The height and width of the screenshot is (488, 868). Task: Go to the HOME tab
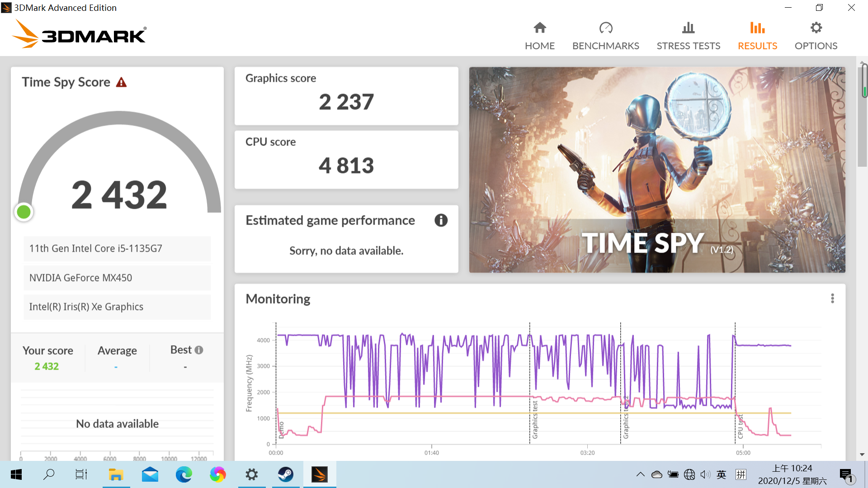(x=539, y=36)
